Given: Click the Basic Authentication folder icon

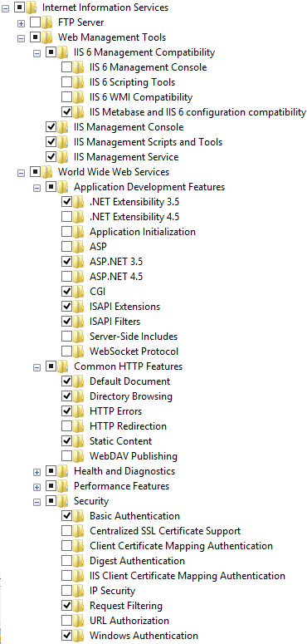Looking at the screenshot, I should [x=79, y=516].
